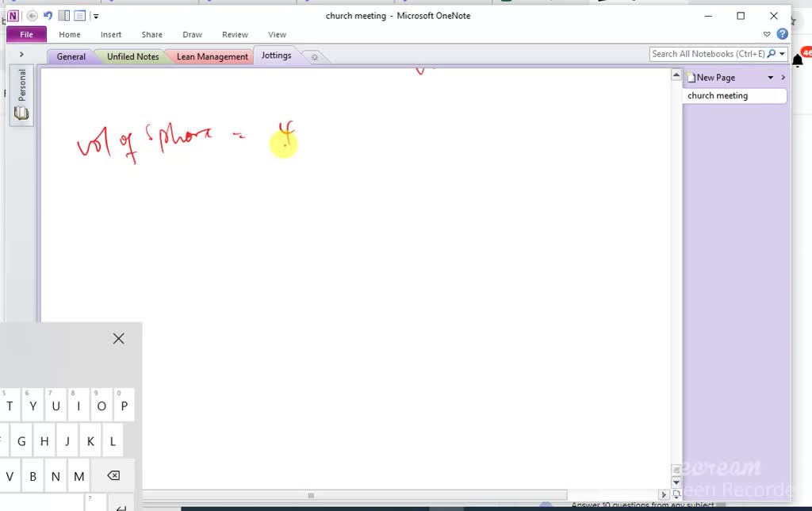Viewport: 812px width, 511px height.
Task: Toggle ribbon visibility with the caret icon
Action: (x=767, y=35)
